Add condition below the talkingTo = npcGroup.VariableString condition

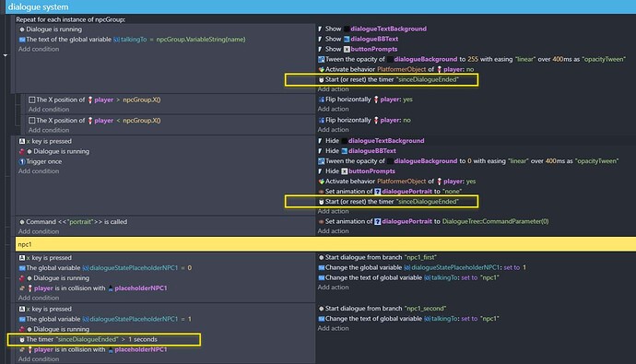click(x=39, y=49)
